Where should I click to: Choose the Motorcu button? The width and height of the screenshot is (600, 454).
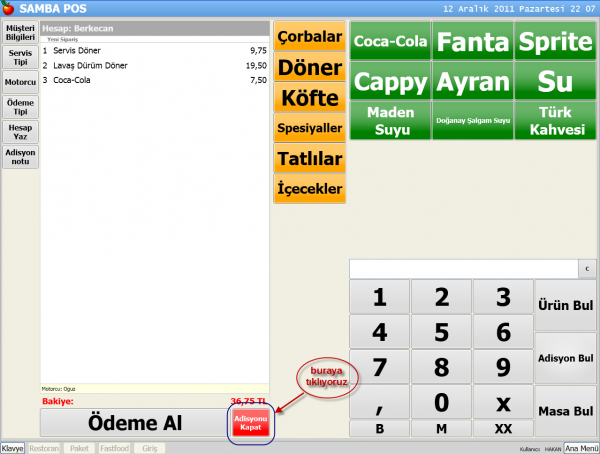tap(20, 82)
